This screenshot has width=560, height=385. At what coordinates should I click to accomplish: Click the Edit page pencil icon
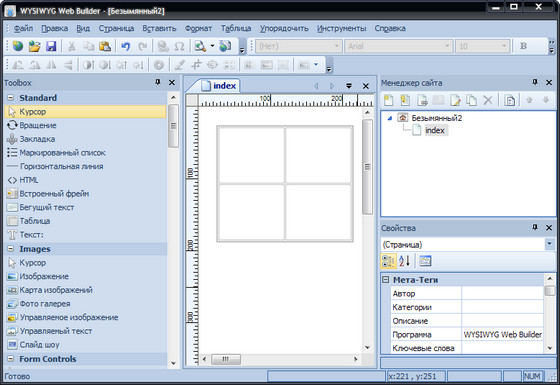(x=455, y=100)
